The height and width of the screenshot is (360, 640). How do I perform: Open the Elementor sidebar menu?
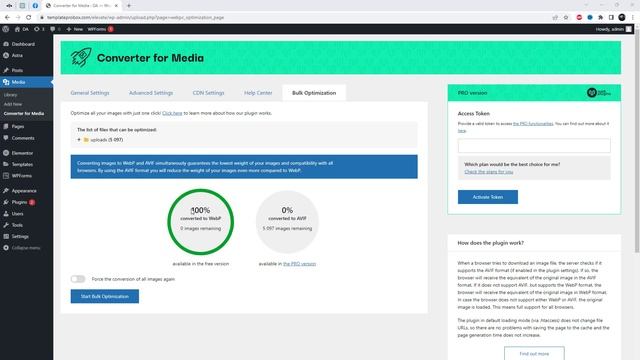[x=22, y=153]
